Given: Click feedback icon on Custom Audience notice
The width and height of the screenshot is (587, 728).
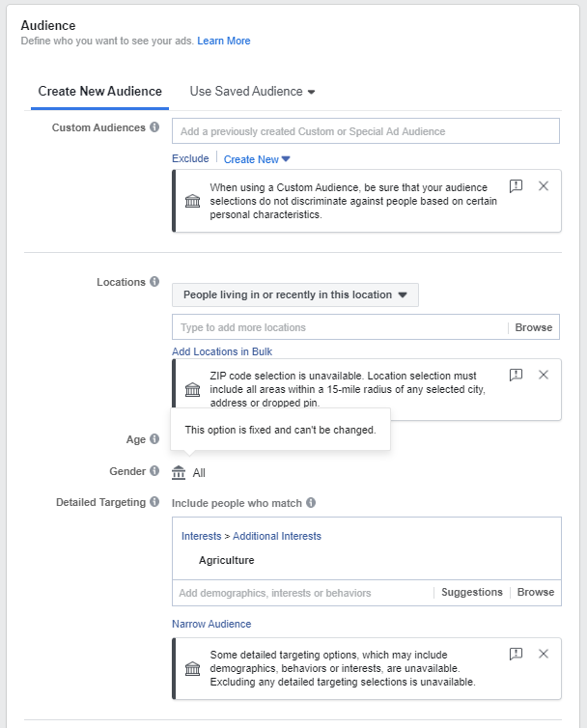Looking at the screenshot, I should point(516,186).
